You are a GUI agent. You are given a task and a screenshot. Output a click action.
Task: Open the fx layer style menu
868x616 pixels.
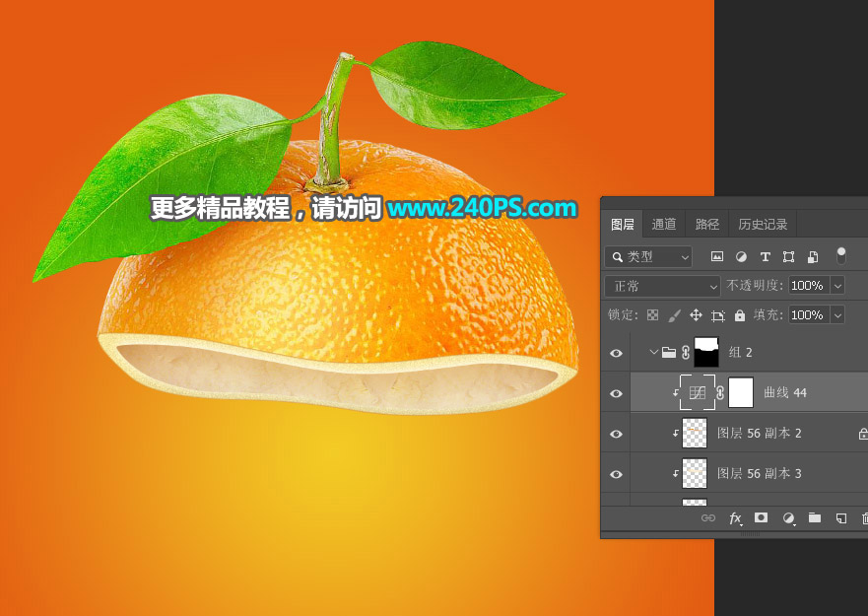click(x=735, y=518)
